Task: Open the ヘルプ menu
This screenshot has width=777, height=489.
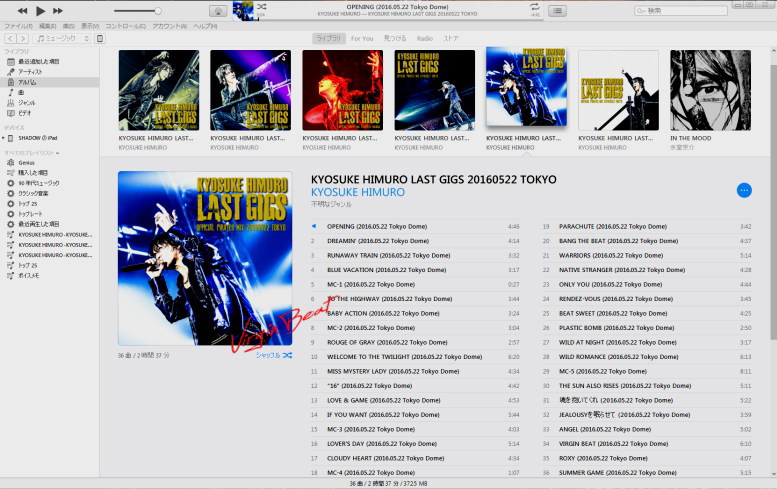Action: point(205,26)
